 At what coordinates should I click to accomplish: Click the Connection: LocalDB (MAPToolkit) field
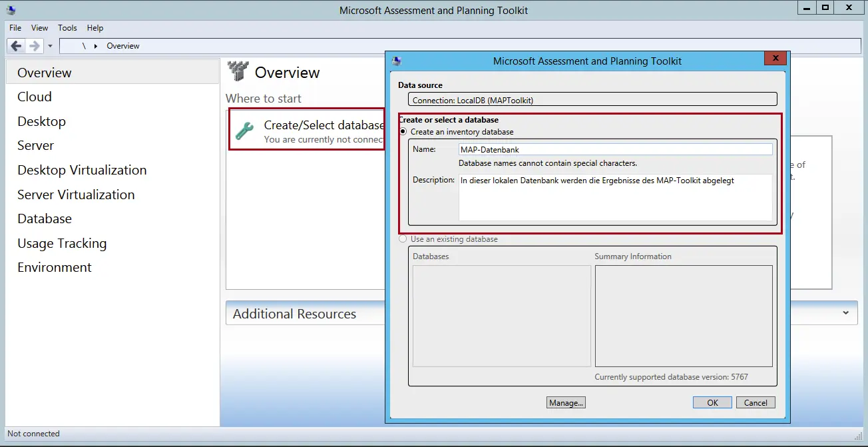pos(592,100)
